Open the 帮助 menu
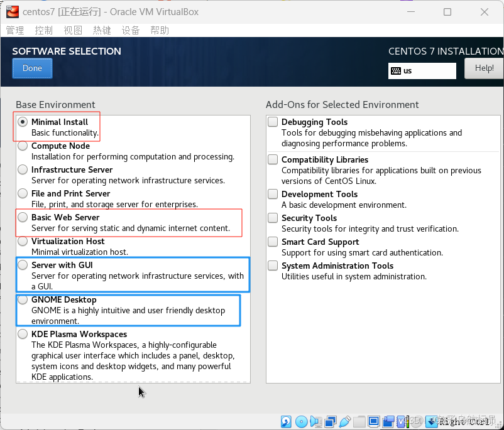Image resolution: width=504 pixels, height=430 pixels. 160,31
